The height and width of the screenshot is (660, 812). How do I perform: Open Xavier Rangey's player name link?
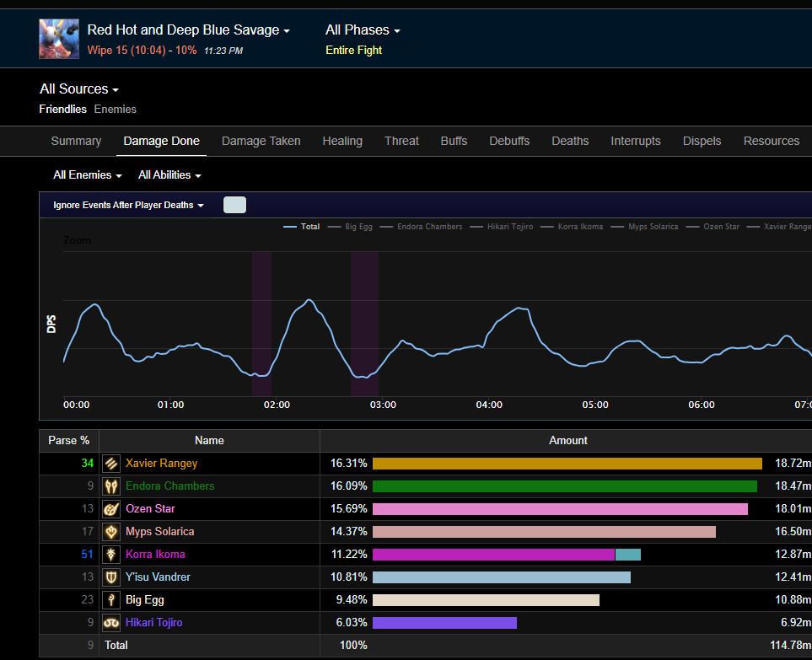pos(161,464)
